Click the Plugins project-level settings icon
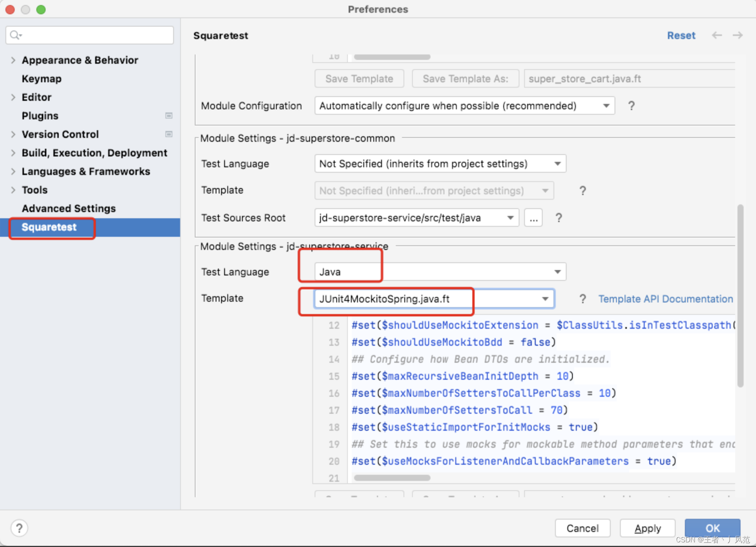This screenshot has width=756, height=547. click(x=169, y=116)
